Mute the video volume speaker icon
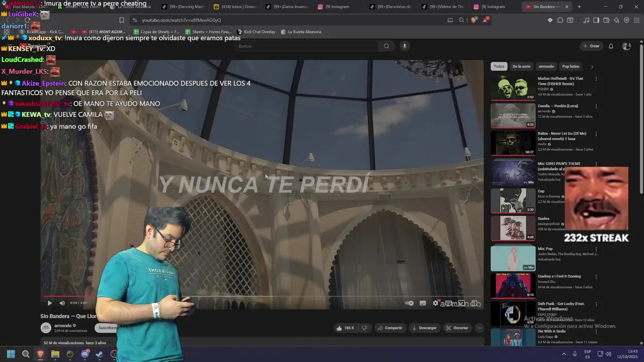The width and height of the screenshot is (644, 362). tap(62, 303)
